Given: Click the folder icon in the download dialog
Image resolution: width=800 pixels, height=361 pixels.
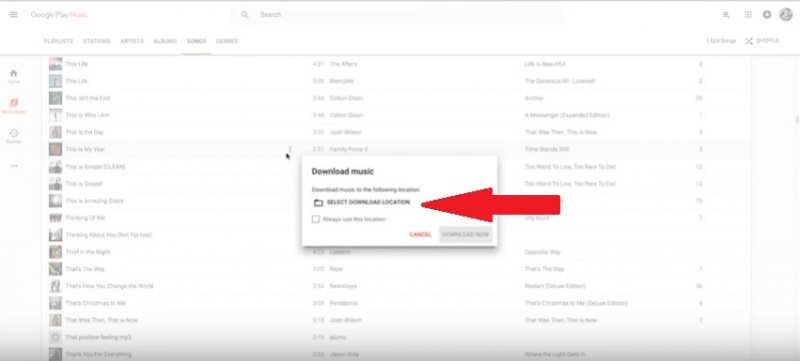Looking at the screenshot, I should click(x=318, y=203).
